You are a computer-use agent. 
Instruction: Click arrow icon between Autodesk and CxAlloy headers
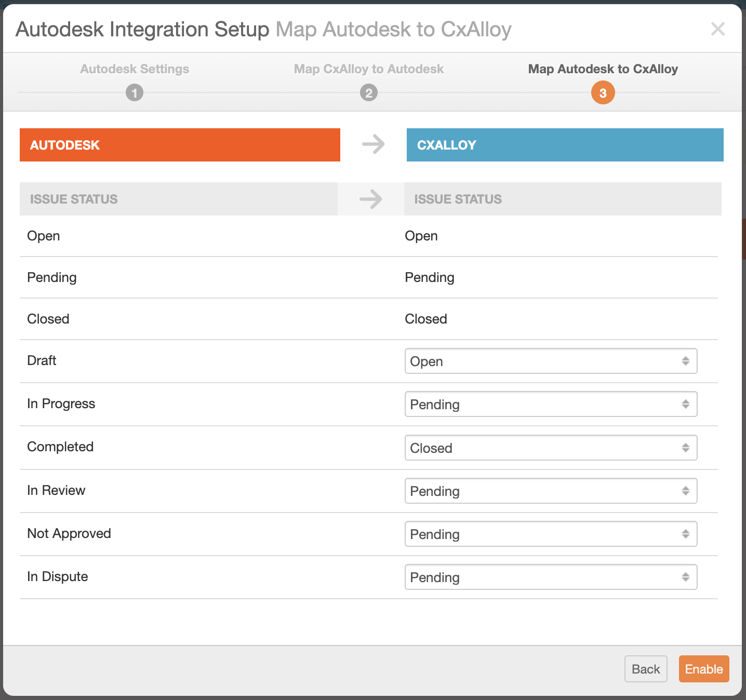[373, 144]
